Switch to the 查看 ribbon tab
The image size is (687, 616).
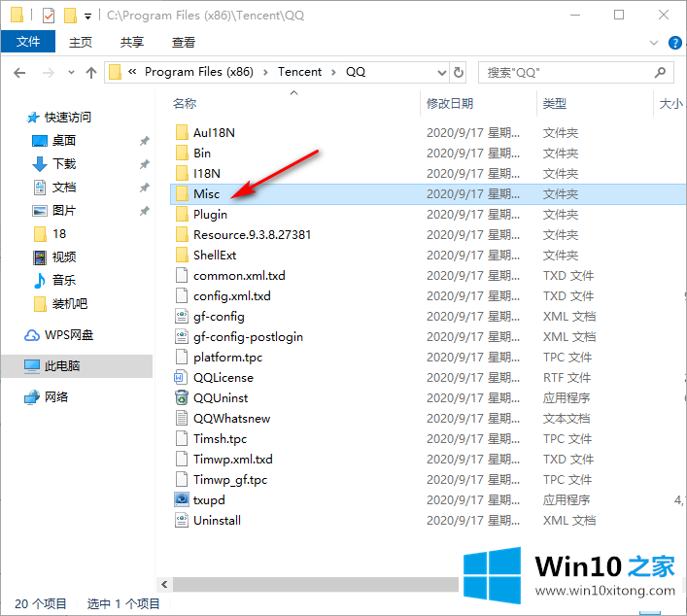(x=183, y=42)
